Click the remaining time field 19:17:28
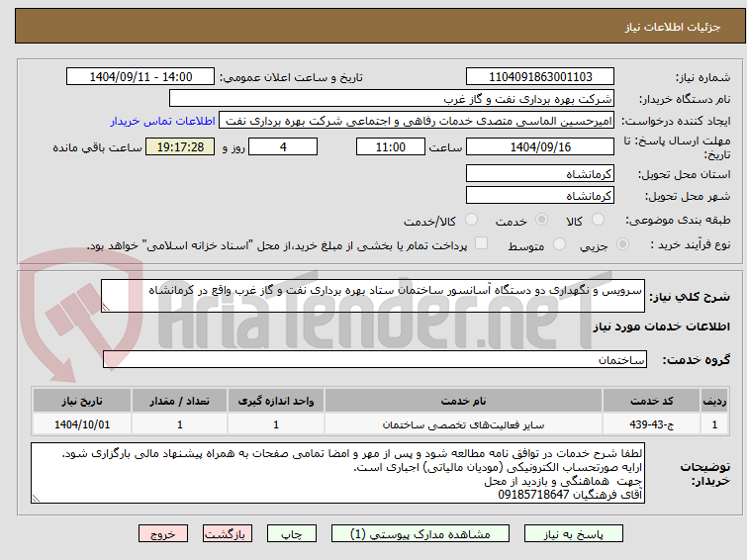Screen dimensions: 747x560 click(x=180, y=146)
